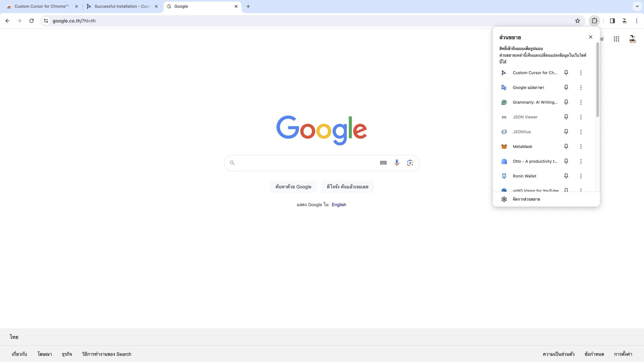Open Google Lens image search
The height and width of the screenshot is (362, 644).
click(x=410, y=163)
